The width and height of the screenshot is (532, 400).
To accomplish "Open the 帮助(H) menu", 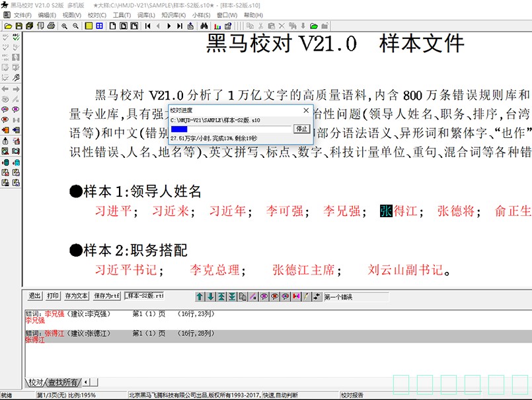I will 253,15.
